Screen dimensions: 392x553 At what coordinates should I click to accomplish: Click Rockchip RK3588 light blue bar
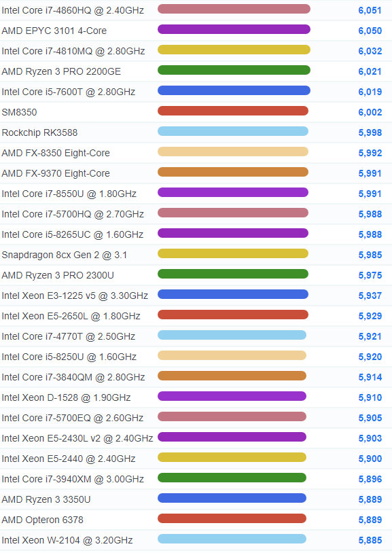(x=233, y=131)
